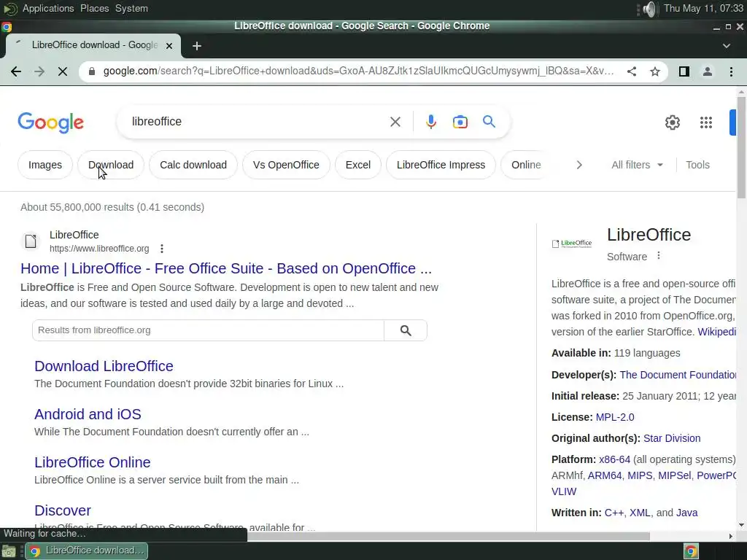Image resolution: width=747 pixels, height=560 pixels.
Task: Click the volume icon in system panel
Action: (649, 9)
